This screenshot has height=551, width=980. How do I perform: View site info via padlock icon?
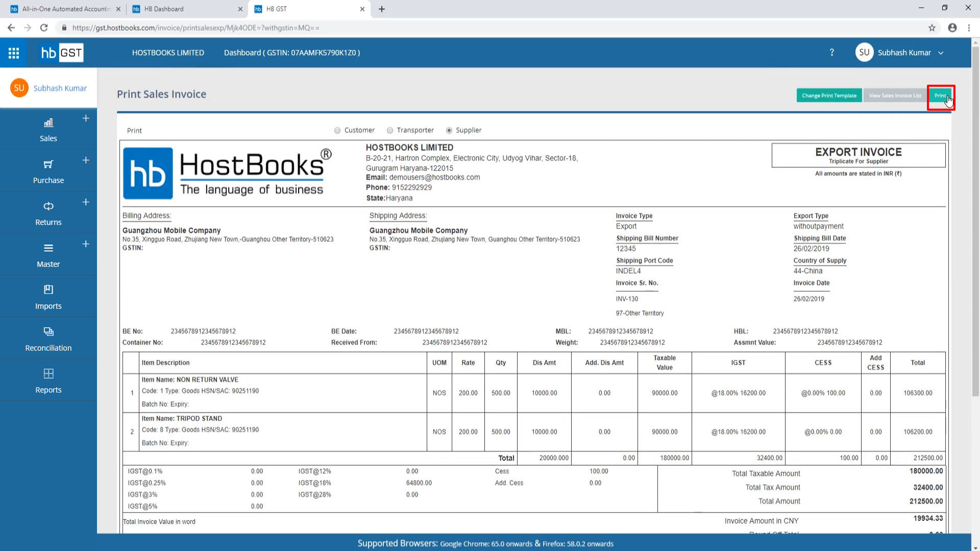[x=64, y=28]
